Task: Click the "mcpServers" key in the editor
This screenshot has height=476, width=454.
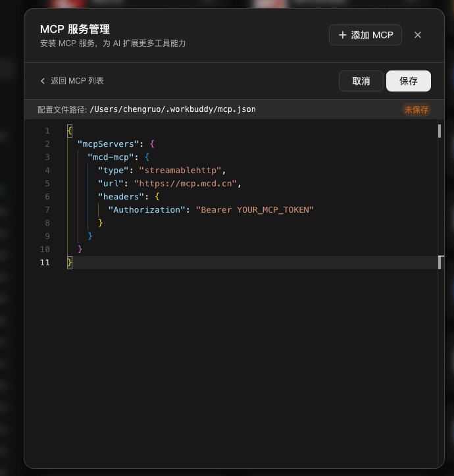Action: tap(108, 144)
